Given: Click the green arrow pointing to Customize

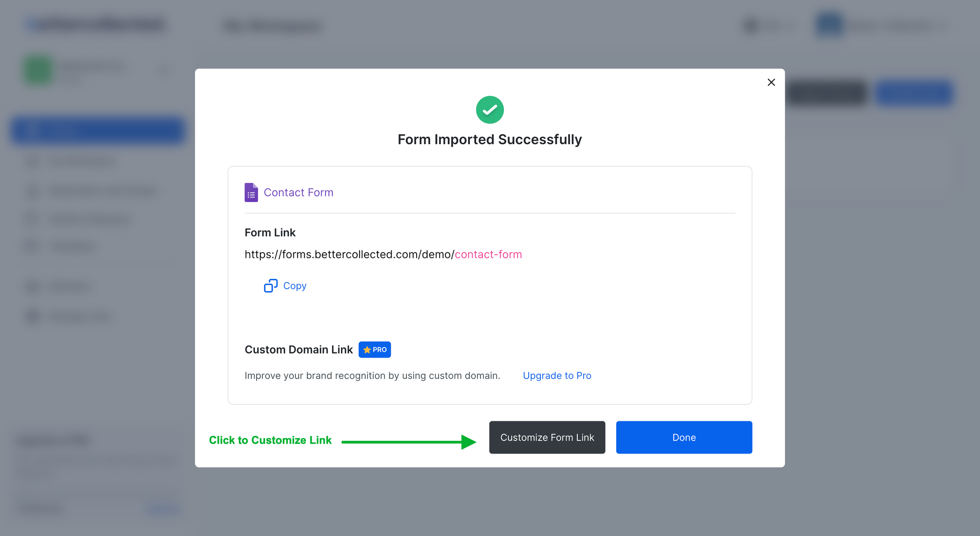Looking at the screenshot, I should pyautogui.click(x=408, y=442).
